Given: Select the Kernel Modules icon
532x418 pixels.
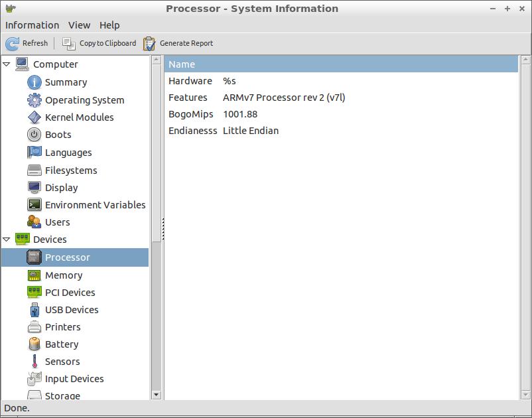Looking at the screenshot, I should [x=34, y=117].
